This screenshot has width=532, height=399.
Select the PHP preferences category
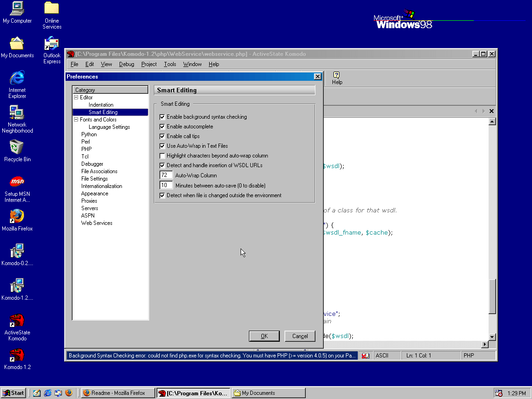point(86,149)
